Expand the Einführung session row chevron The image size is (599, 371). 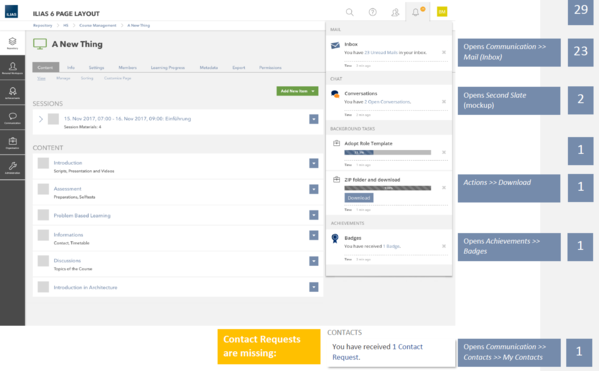pos(41,119)
